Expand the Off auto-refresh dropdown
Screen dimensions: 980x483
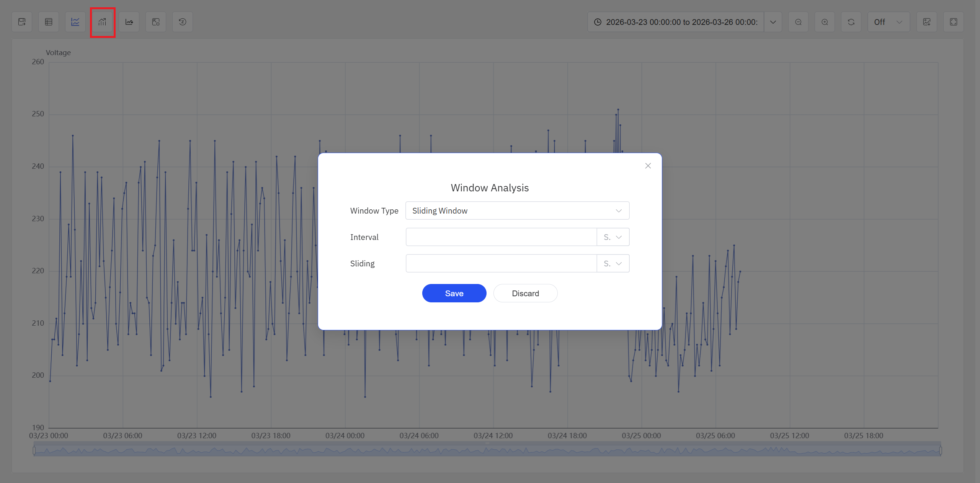[x=888, y=22]
